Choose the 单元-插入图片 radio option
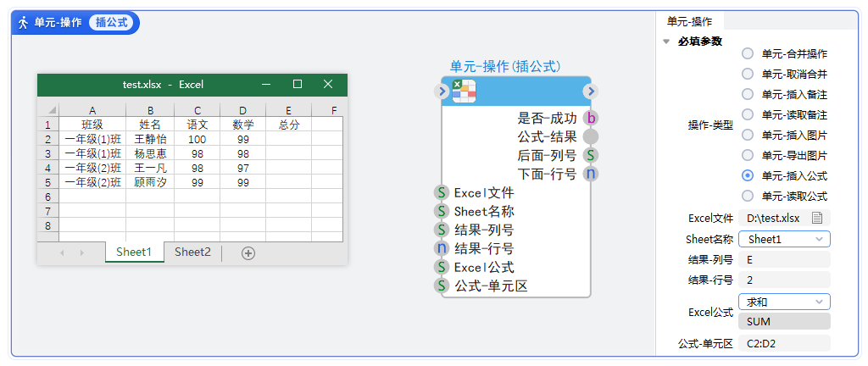The width and height of the screenshot is (868, 366). (748, 135)
